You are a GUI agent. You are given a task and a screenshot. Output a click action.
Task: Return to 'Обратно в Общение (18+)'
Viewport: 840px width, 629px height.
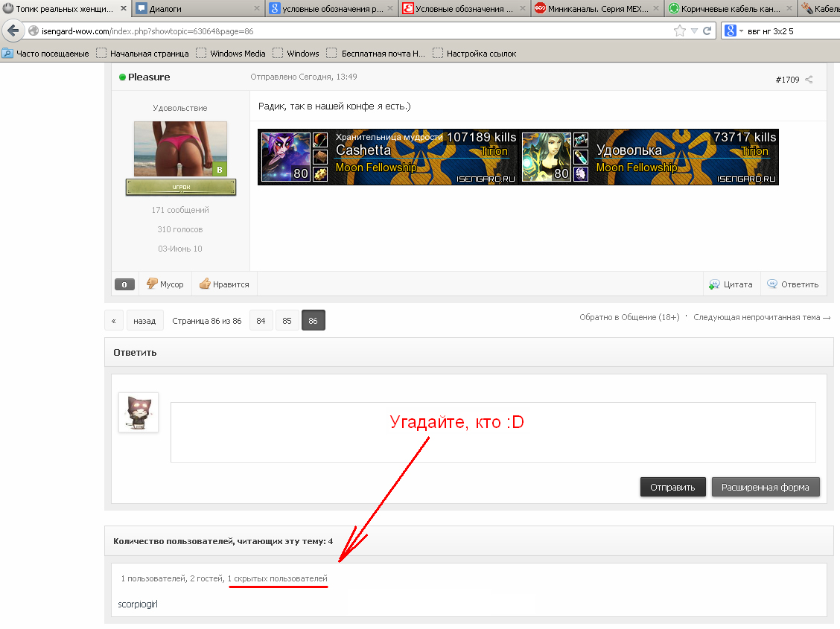(x=629, y=317)
